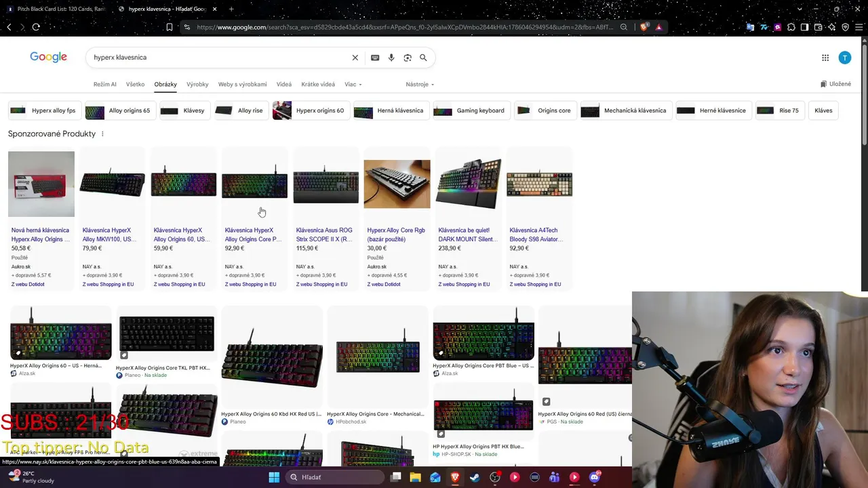Filter by Rise 75 chip
This screenshot has height=488, width=868.
coord(781,110)
